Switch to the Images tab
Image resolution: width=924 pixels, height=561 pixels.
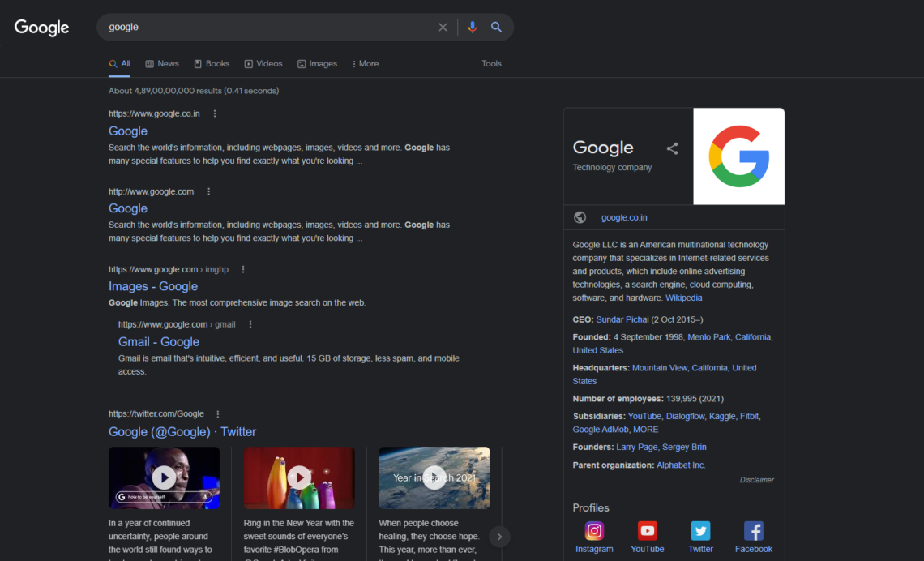coord(317,64)
